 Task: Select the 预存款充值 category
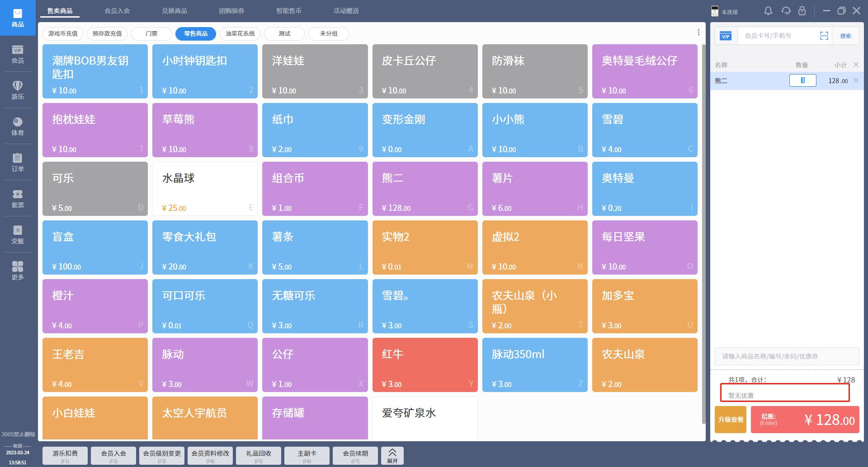point(107,33)
